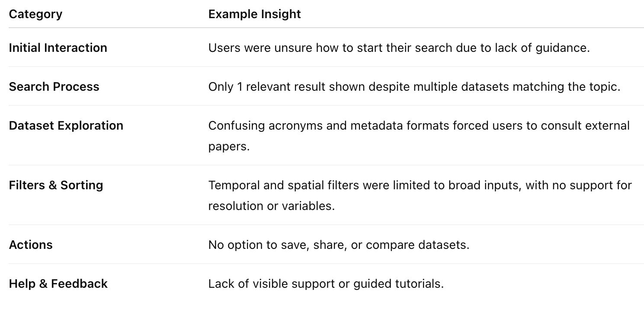Select the Filters & Sorting category cell
The image size is (644, 315).
point(56,185)
